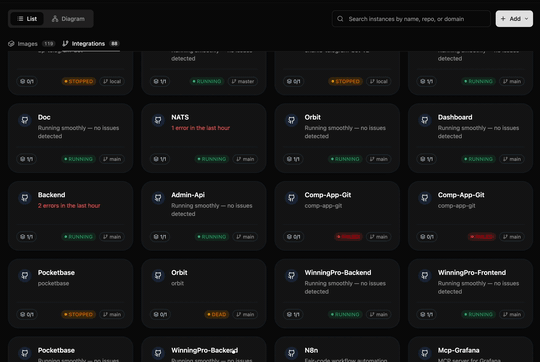Click the Dashboard card GitHub icon
Screen dimensions: 540x362
click(x=425, y=120)
